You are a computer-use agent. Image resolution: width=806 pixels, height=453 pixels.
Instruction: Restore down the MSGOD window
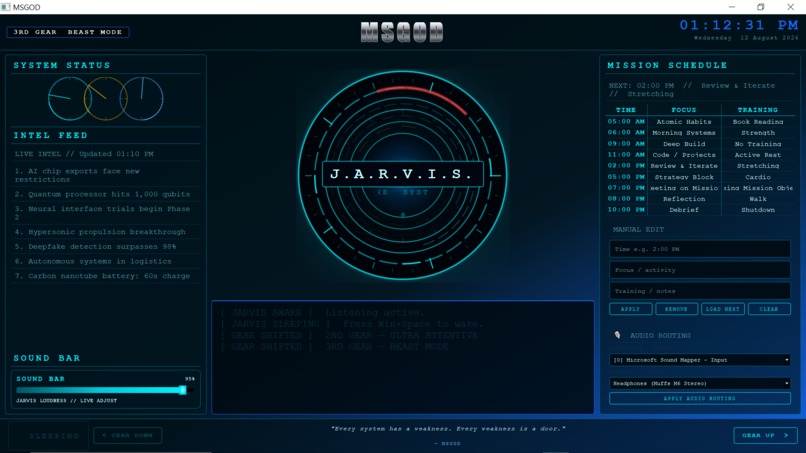click(x=761, y=7)
